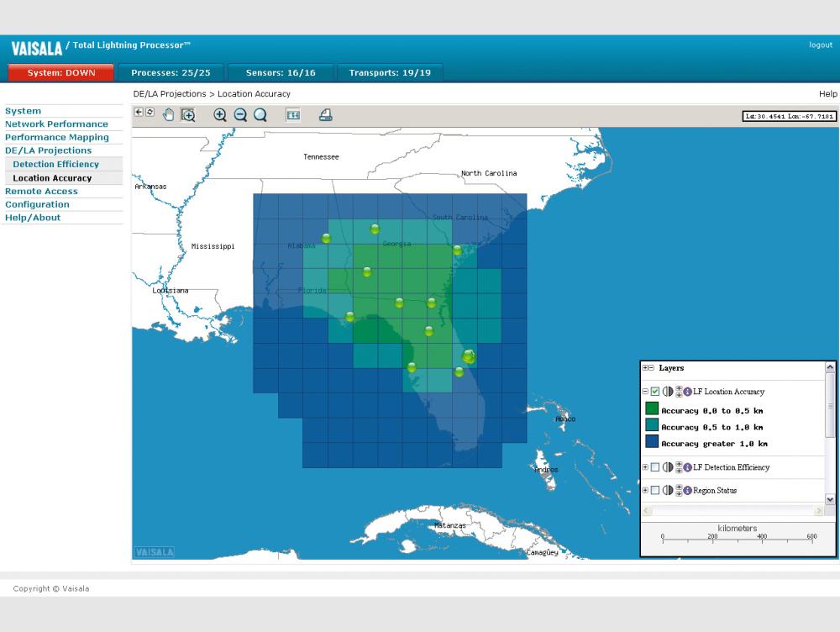The height and width of the screenshot is (632, 840).
Task: Adjust transparency of LF Location Accuracy layer
Action: 667,392
